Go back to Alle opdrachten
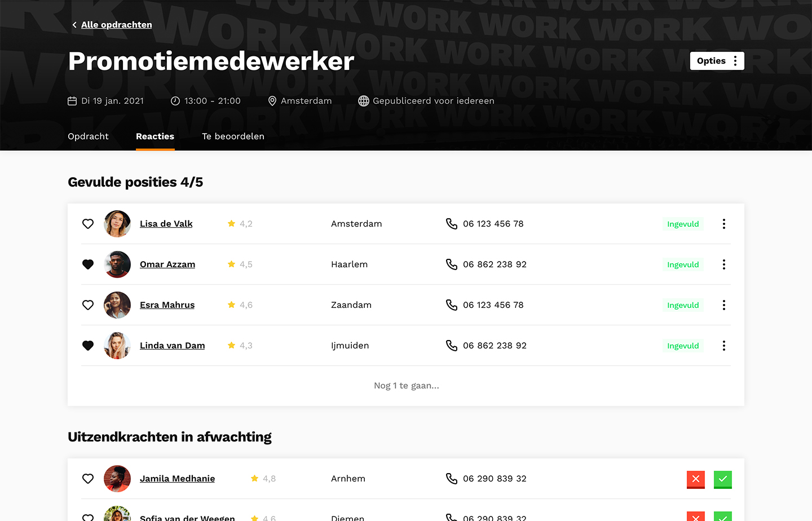Screen dimensions: 812x521 click(112, 25)
